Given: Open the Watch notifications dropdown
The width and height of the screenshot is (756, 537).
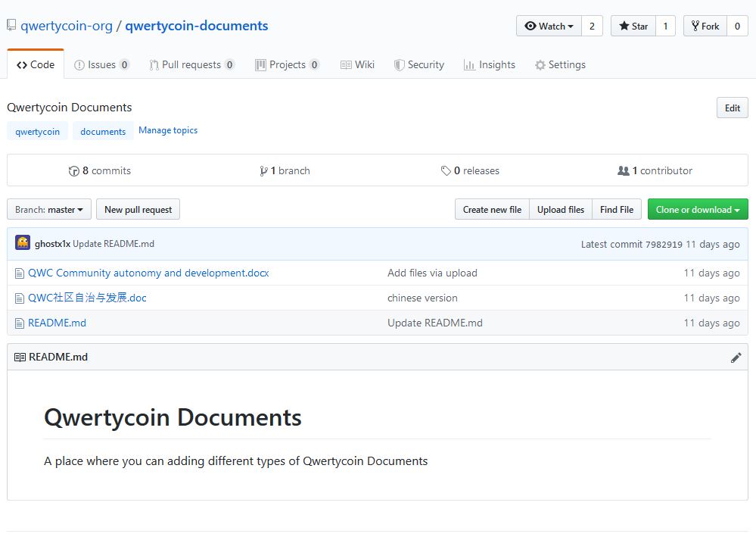Looking at the screenshot, I should [549, 26].
